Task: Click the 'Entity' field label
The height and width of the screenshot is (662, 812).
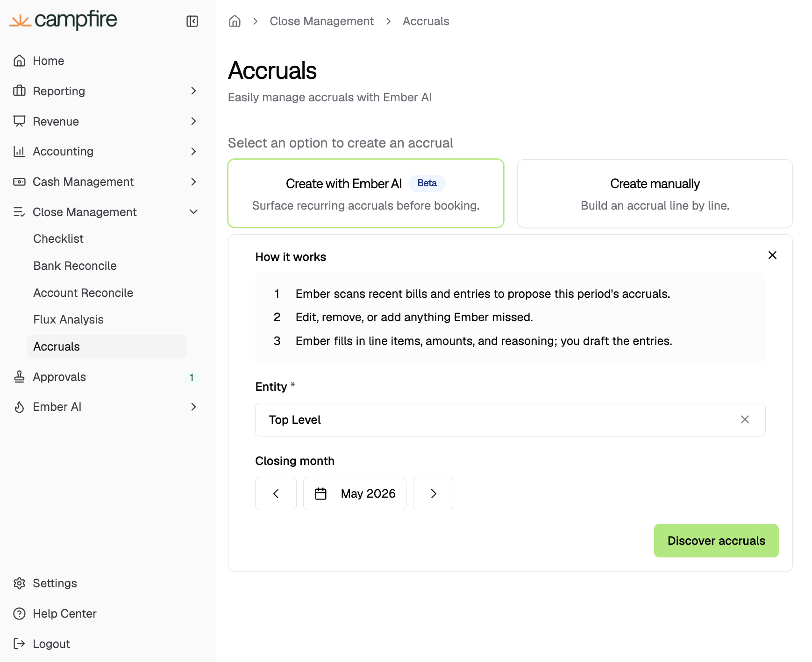Action: [x=271, y=387]
